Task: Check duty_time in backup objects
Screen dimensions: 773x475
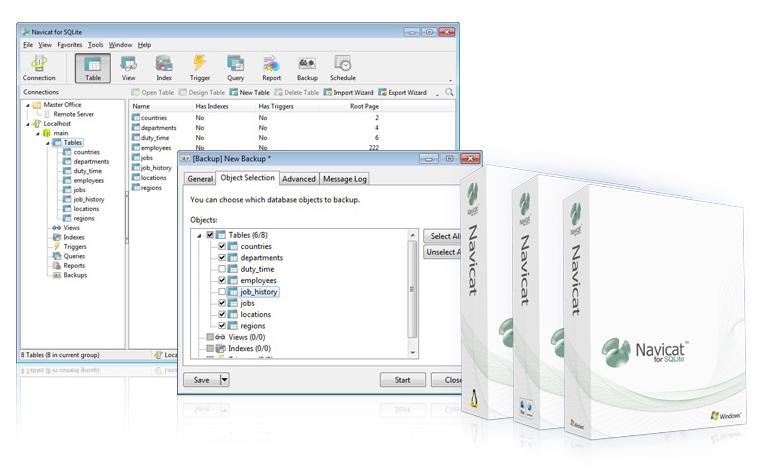Action: click(x=222, y=269)
